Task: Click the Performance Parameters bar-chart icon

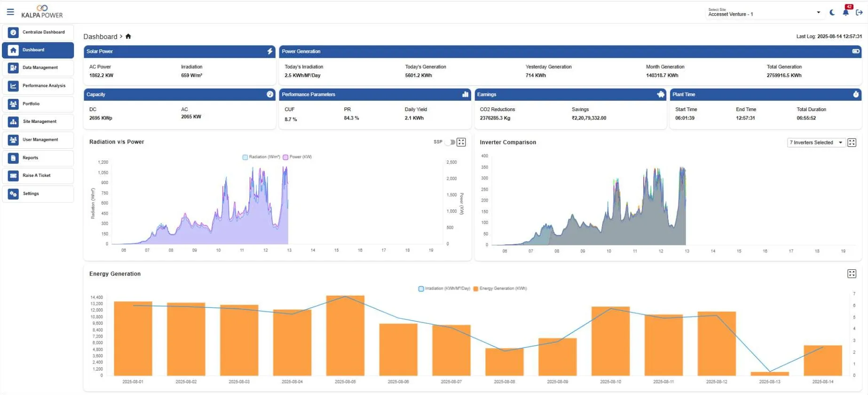Action: [466, 95]
